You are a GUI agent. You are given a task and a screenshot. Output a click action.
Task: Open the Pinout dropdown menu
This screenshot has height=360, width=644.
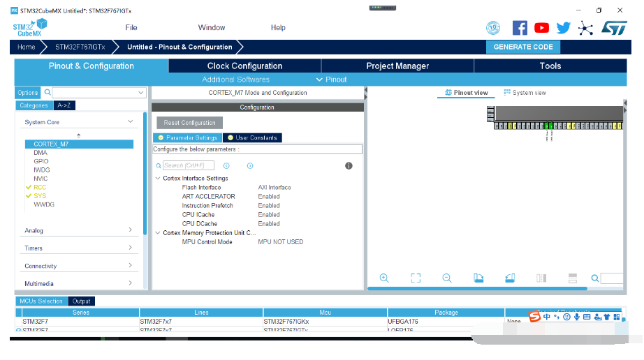click(332, 80)
